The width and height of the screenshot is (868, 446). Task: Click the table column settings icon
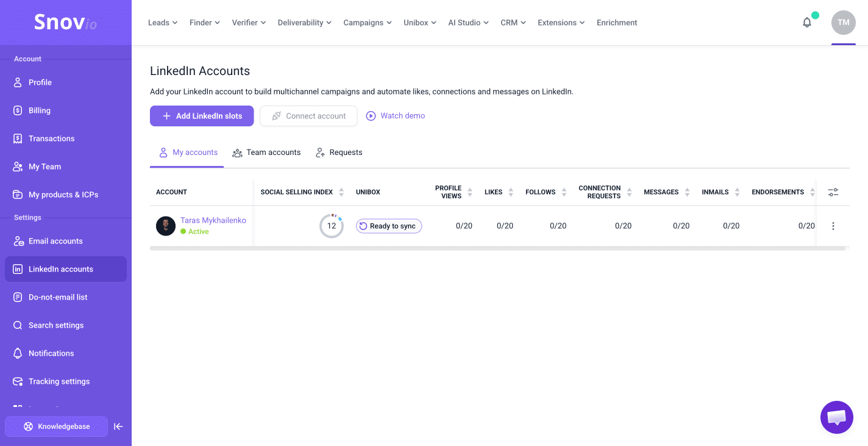[x=833, y=192]
